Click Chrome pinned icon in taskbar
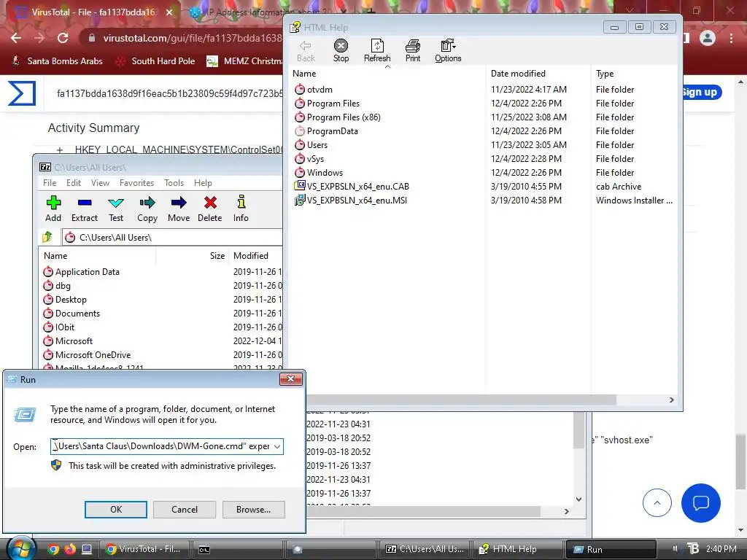Viewport: 747px width, 560px height. click(53, 549)
